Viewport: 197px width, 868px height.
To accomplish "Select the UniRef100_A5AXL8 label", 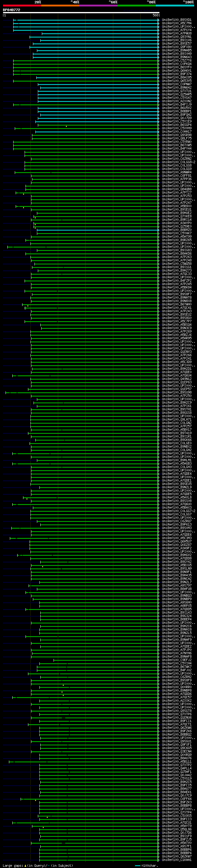I will pos(176,497).
